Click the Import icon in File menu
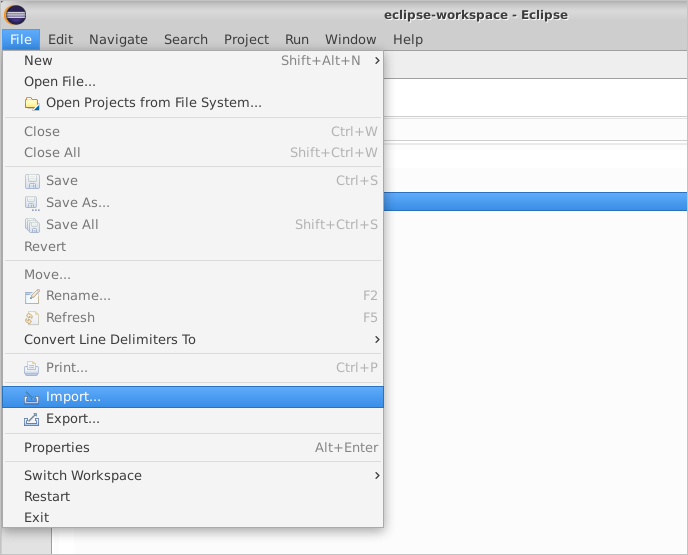This screenshot has width=688, height=555. coord(32,397)
